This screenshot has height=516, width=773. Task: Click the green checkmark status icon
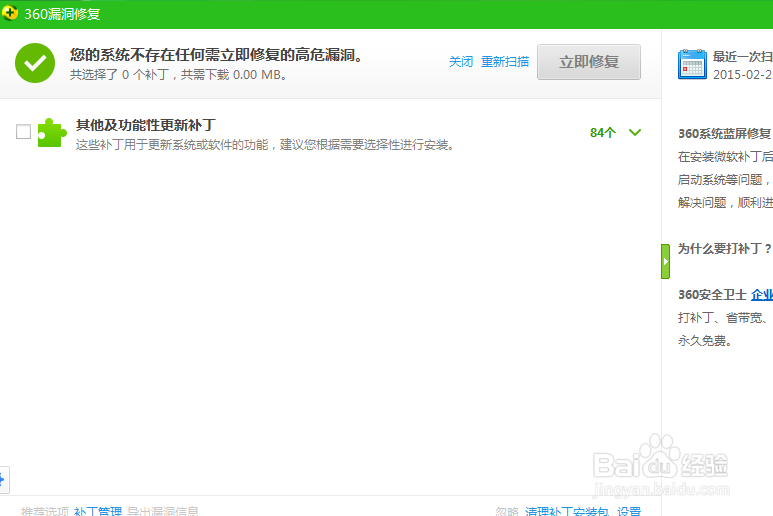pyautogui.click(x=35, y=63)
